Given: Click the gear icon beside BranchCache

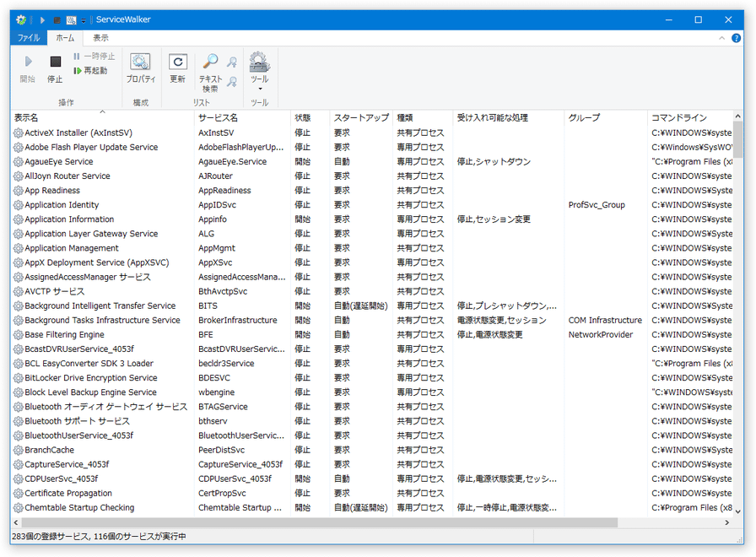Looking at the screenshot, I should click(19, 451).
